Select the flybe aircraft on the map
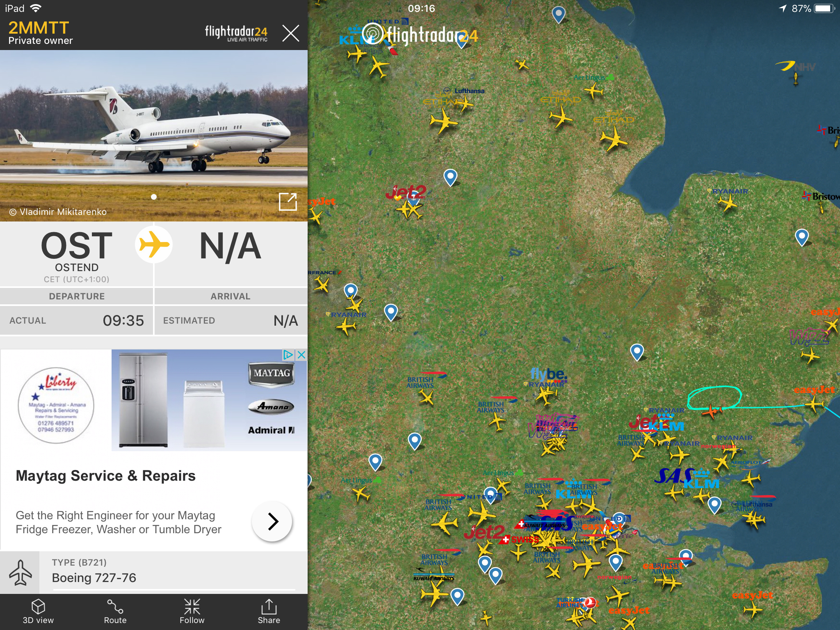The height and width of the screenshot is (630, 840). (546, 395)
